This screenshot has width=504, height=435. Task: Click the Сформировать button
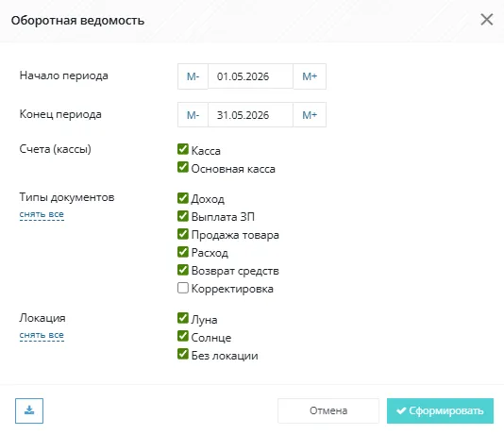tap(440, 410)
